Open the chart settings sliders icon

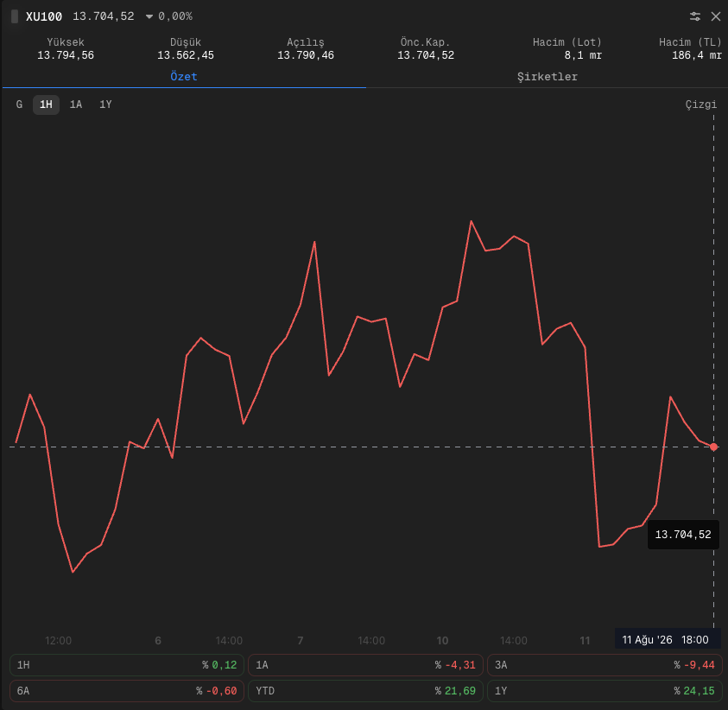point(694,16)
